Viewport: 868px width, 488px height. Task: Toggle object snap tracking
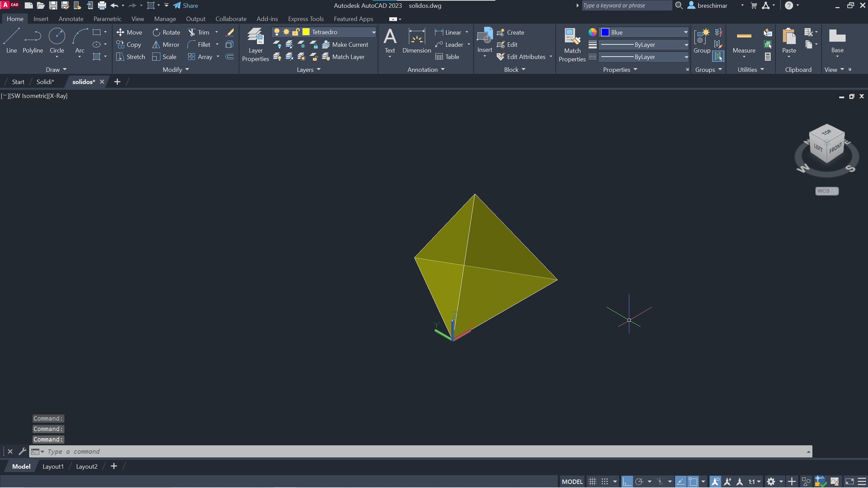tap(680, 481)
